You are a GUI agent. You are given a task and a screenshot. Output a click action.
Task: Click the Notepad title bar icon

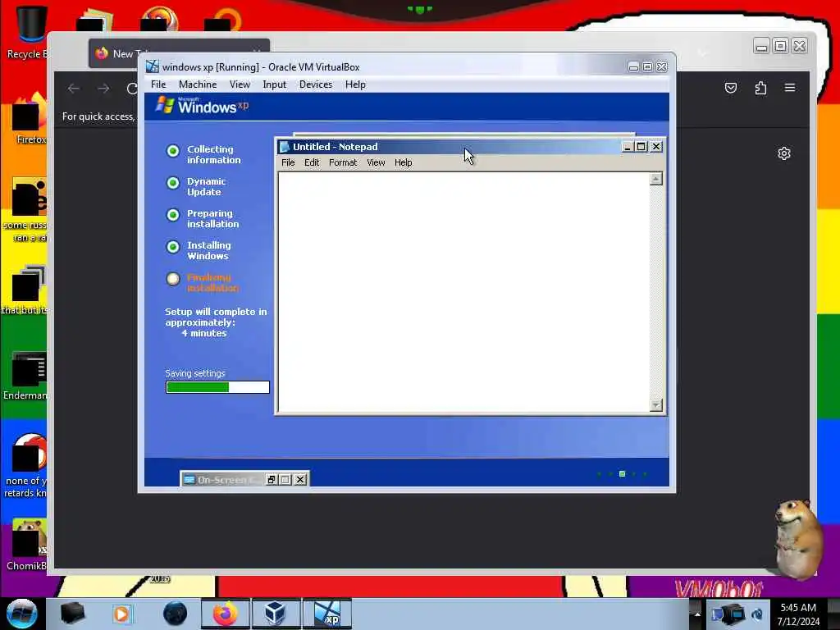(285, 147)
